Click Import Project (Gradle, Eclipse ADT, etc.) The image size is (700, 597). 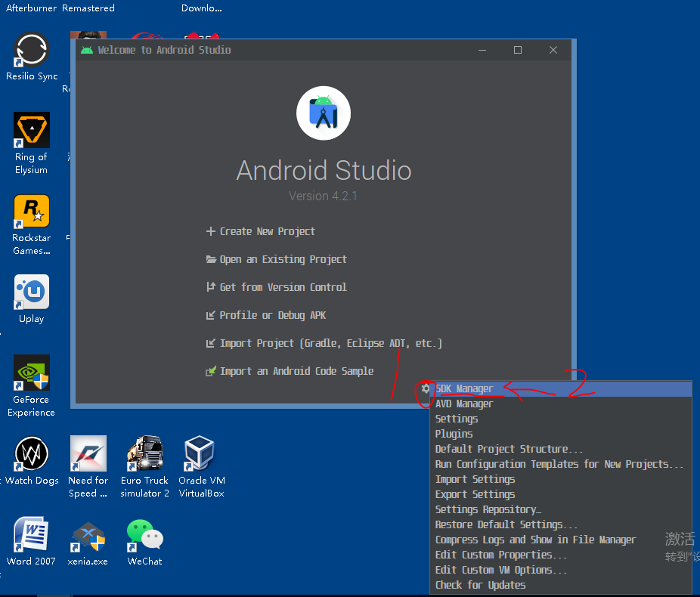point(324,344)
